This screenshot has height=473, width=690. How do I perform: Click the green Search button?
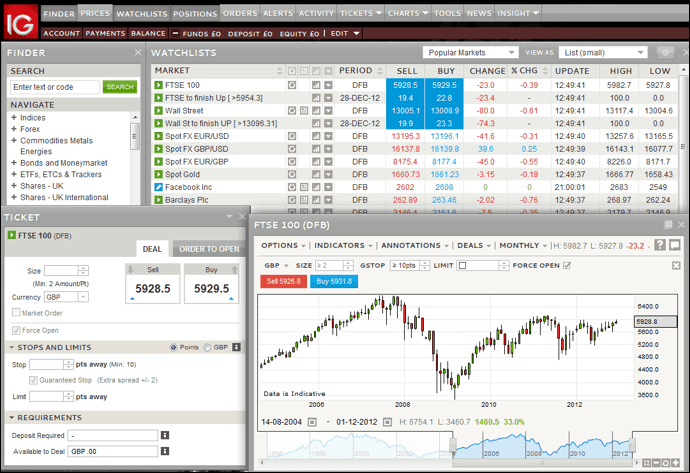(120, 87)
